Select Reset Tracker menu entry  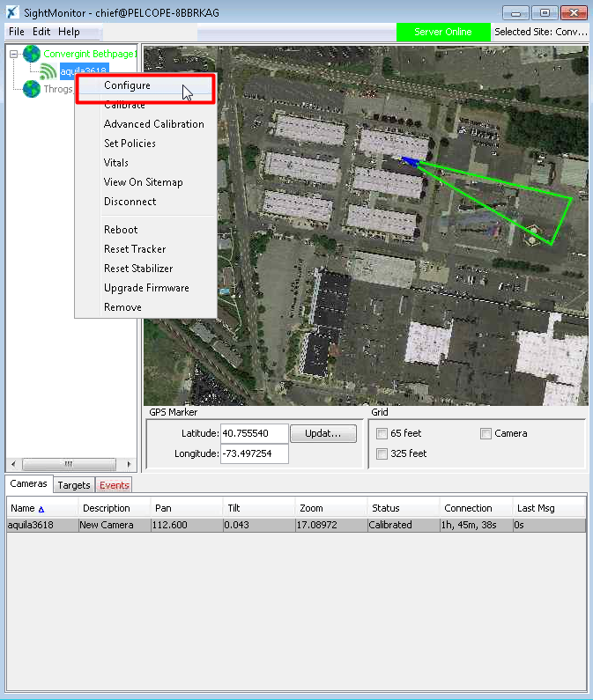pos(145,249)
